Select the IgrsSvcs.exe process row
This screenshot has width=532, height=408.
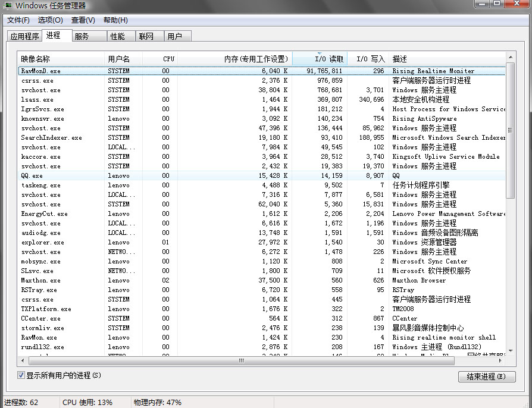click(261, 109)
